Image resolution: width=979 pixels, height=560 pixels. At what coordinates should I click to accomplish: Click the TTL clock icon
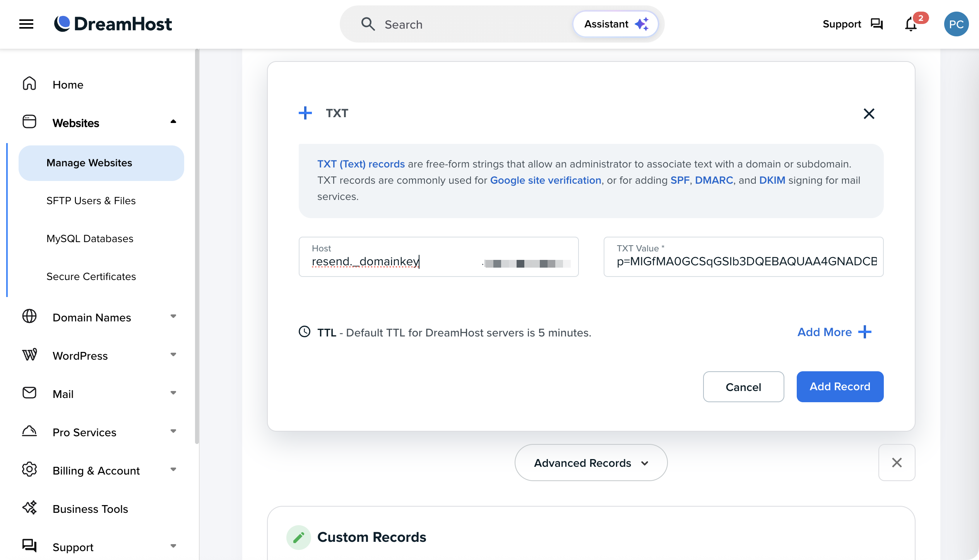305,332
